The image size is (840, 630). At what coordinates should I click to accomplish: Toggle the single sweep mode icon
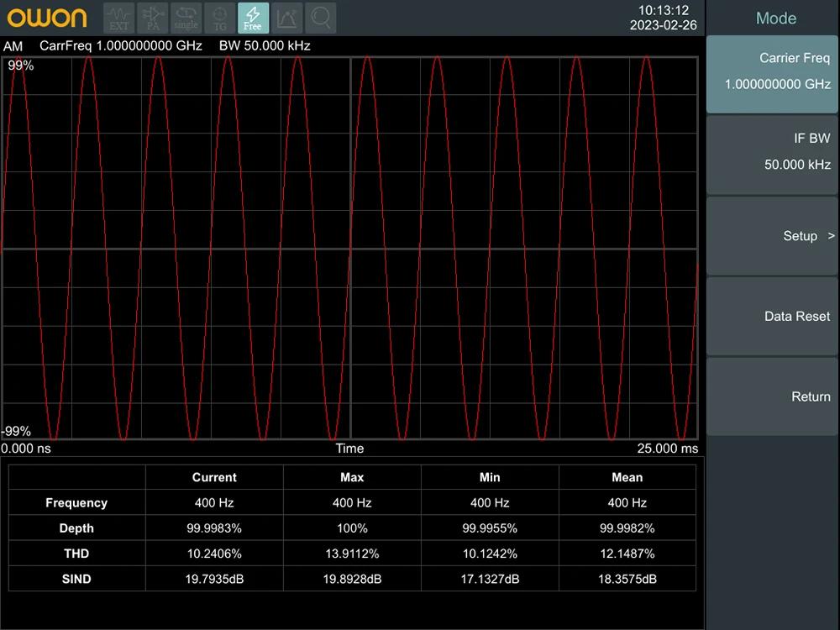coord(186,18)
